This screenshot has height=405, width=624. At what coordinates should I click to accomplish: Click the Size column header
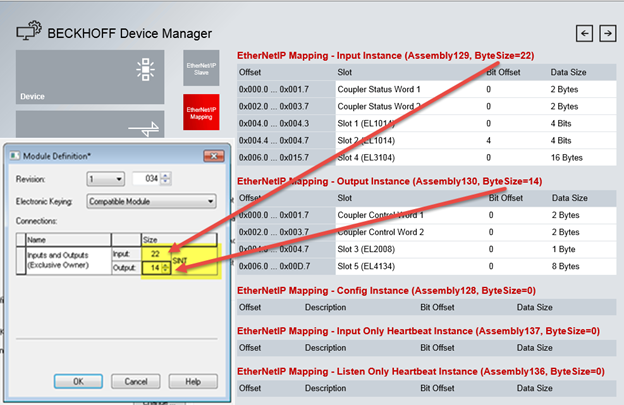coord(179,239)
